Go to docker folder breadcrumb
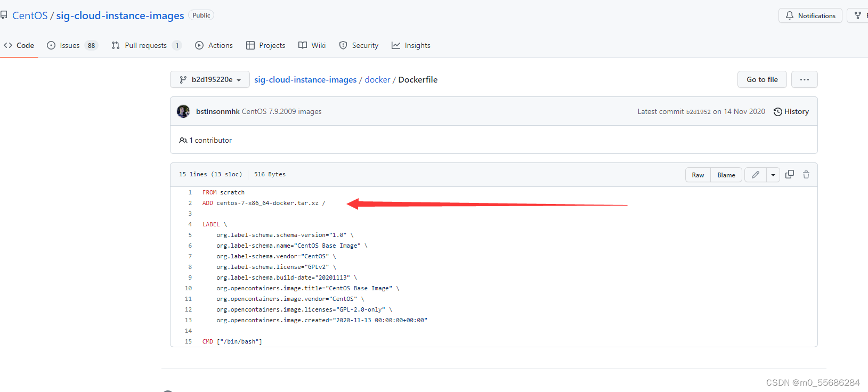This screenshot has width=868, height=392. (377, 79)
